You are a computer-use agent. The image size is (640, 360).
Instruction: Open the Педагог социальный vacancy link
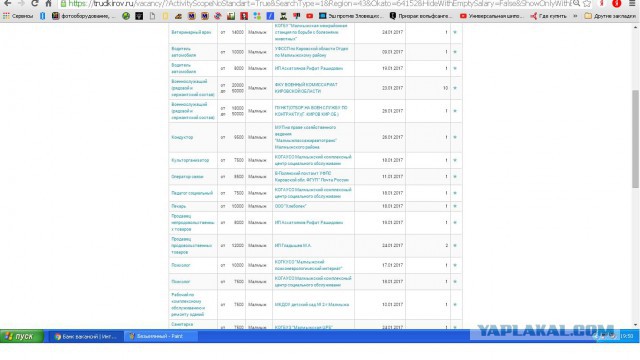pyautogui.click(x=192, y=193)
